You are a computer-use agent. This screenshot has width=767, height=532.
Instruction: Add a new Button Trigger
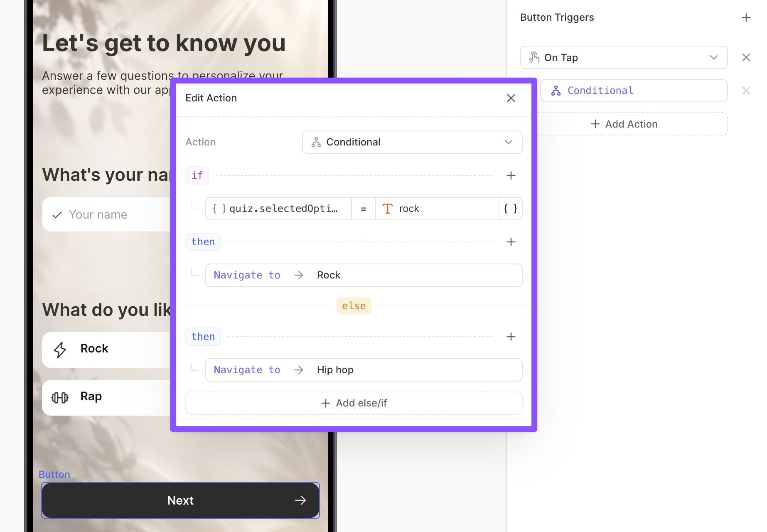[746, 17]
